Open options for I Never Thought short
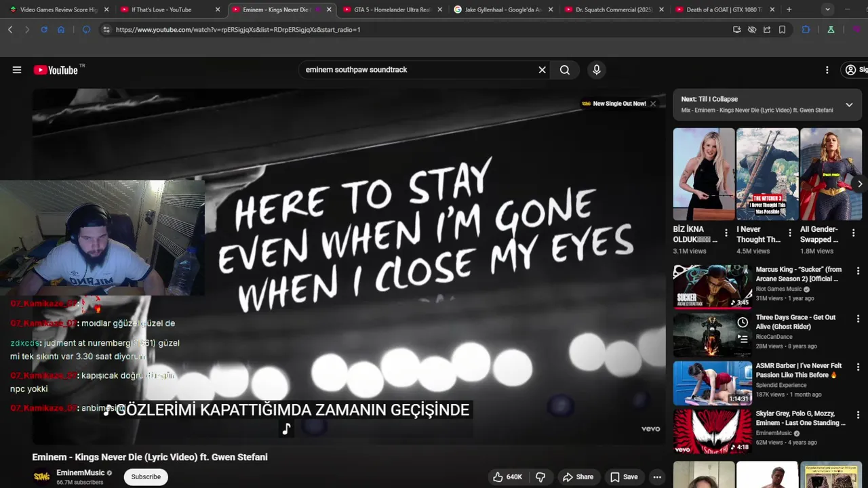Image resolution: width=868 pixels, height=488 pixels. (789, 233)
